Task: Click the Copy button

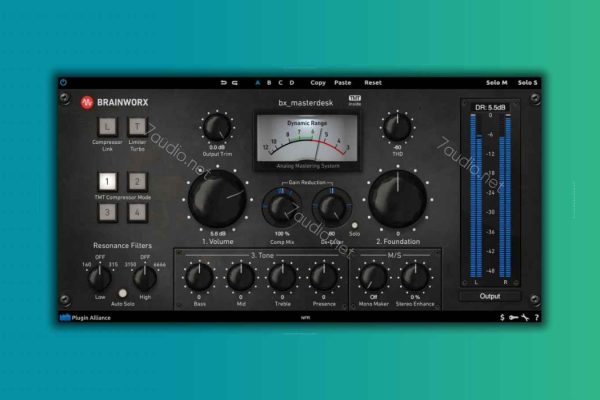Action: 318,83
